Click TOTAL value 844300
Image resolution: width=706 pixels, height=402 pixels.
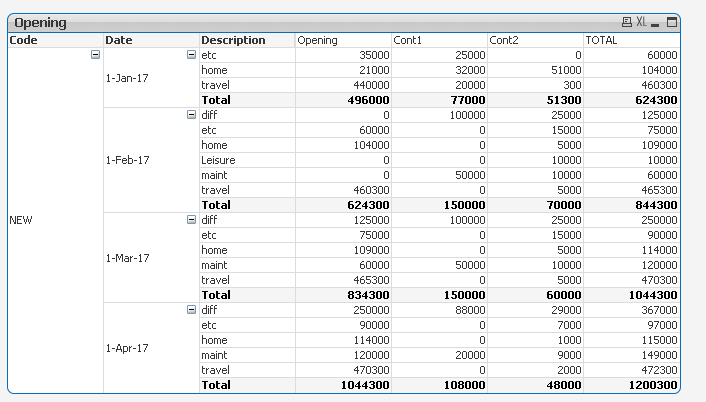[631, 205]
